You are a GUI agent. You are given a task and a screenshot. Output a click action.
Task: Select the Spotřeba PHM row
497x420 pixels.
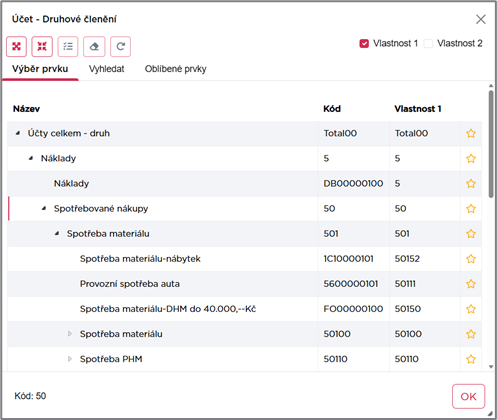pos(244,359)
